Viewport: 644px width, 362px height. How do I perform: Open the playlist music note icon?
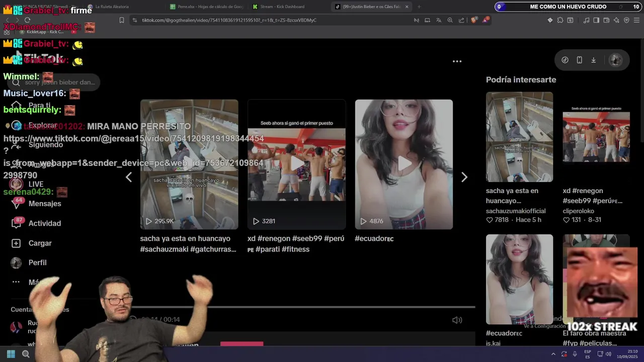[x=586, y=20]
